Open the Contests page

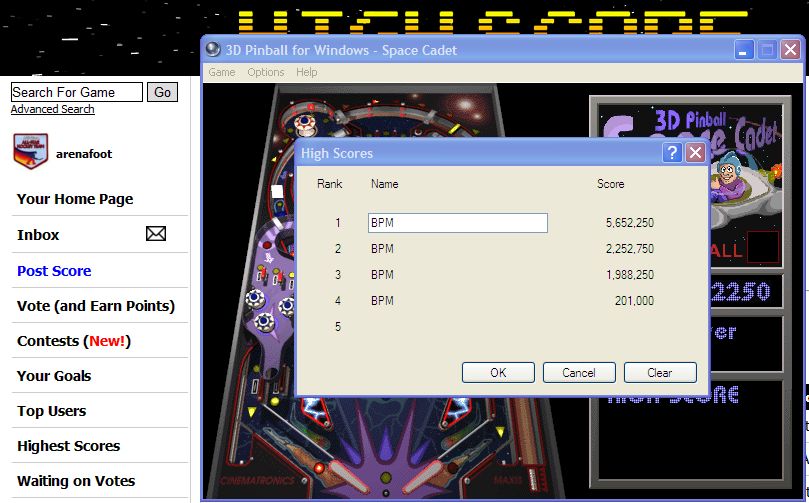coord(74,341)
